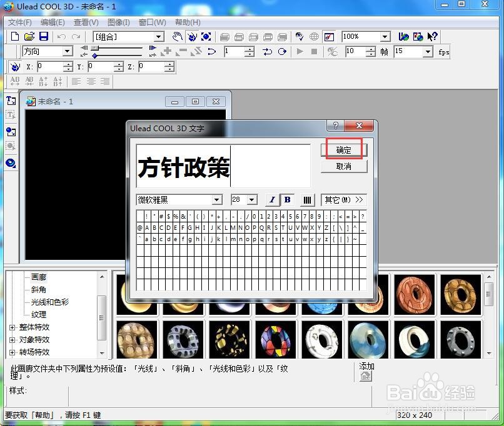Select the 斜角 gallery tree item
Viewport: 504px width, 426px height.
tap(39, 289)
